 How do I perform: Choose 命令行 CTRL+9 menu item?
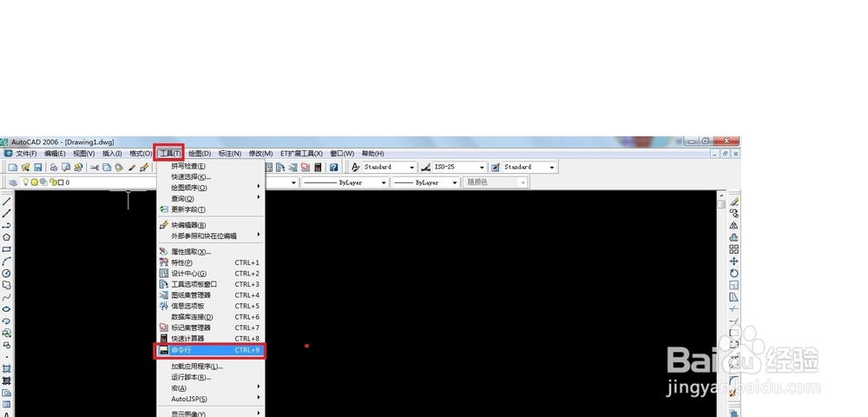click(210, 351)
